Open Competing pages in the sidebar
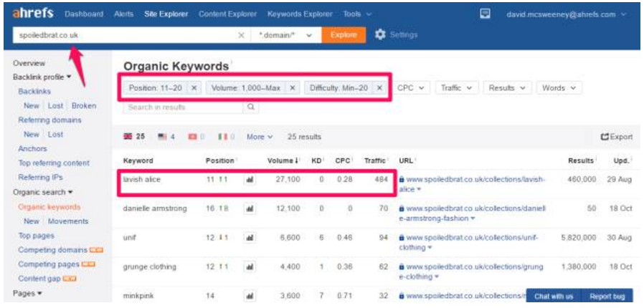 (49, 264)
